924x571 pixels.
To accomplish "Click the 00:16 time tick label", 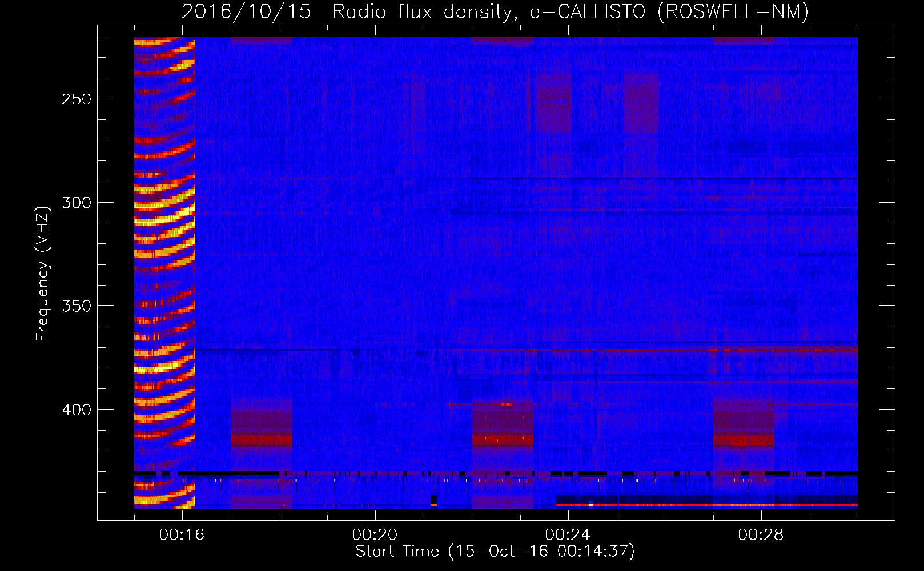I will (x=182, y=535).
